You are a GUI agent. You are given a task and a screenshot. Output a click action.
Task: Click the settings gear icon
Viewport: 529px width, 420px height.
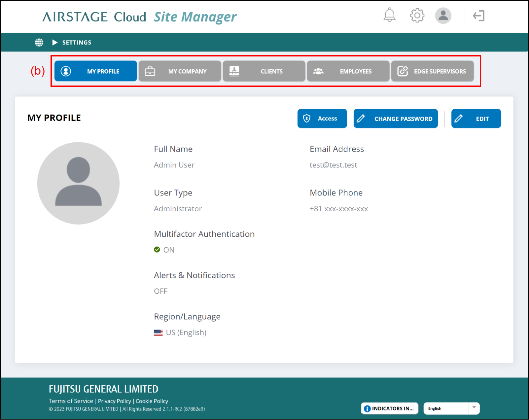tap(417, 16)
